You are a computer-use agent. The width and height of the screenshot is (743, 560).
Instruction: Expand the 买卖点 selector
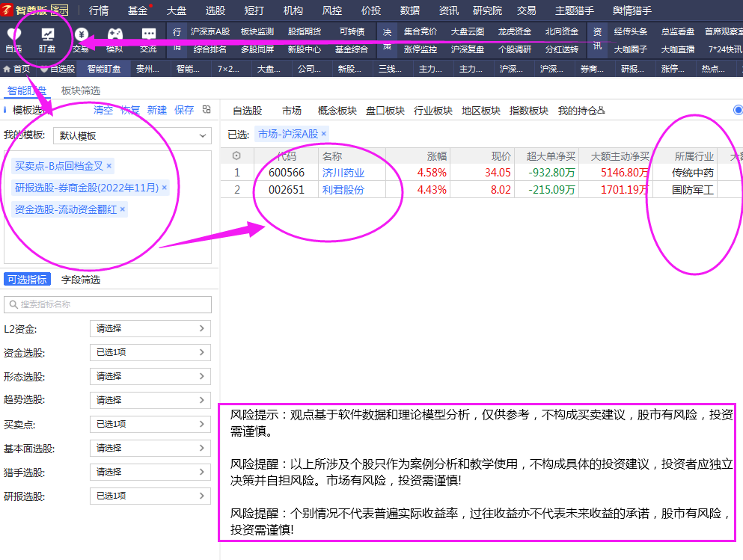[150, 424]
